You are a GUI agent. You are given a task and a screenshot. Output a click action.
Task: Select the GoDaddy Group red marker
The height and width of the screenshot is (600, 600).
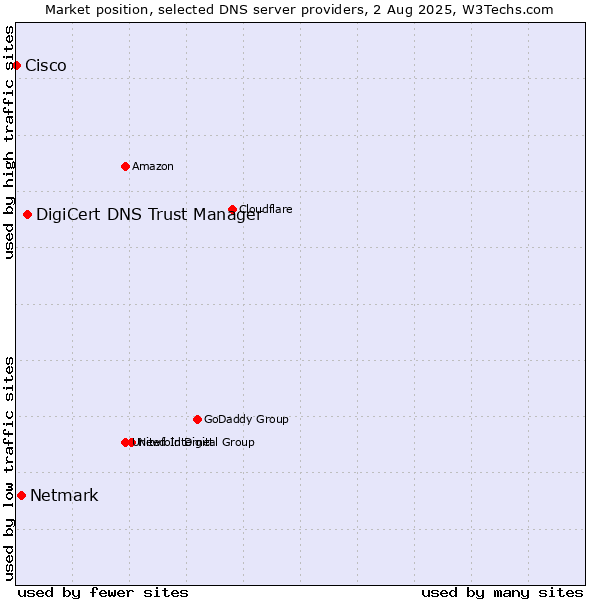click(197, 419)
